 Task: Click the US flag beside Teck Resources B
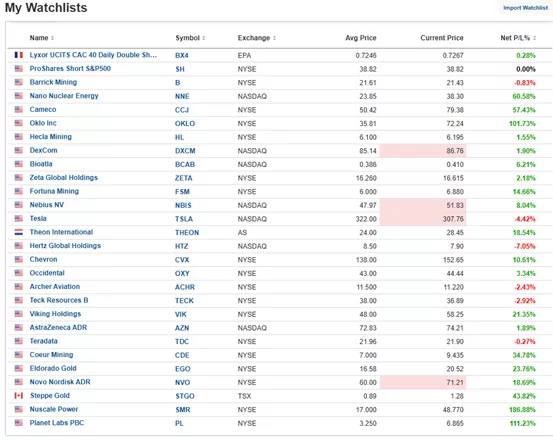pos(19,300)
